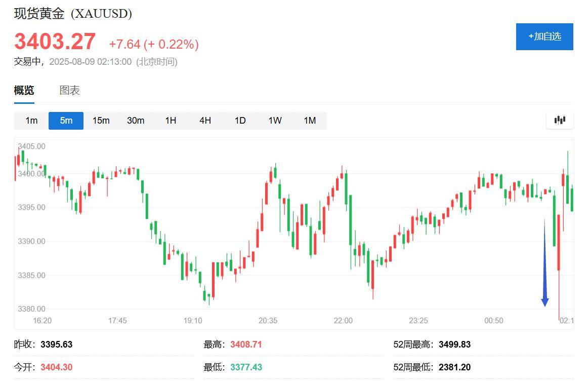Click the 20:35 time axis label

[268, 321]
